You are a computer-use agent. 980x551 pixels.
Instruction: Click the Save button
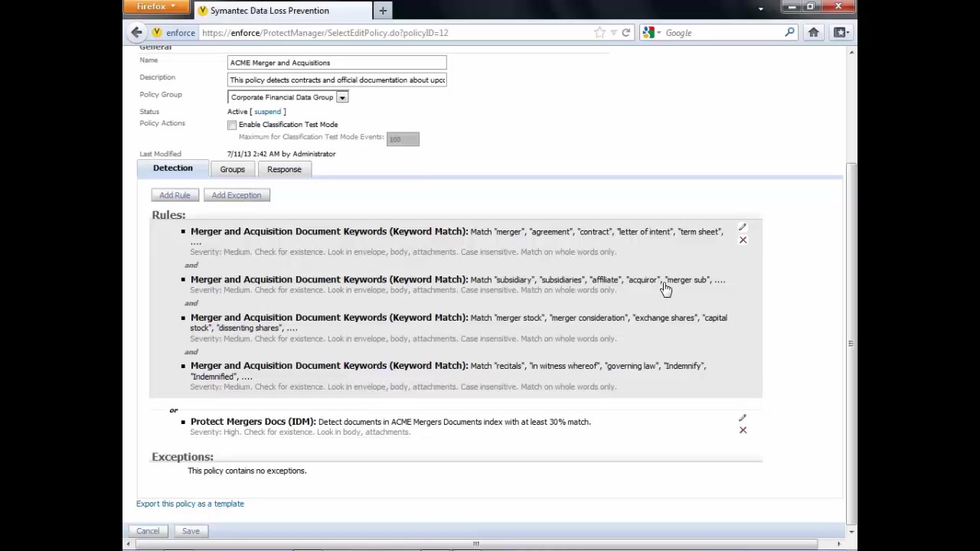coord(191,531)
